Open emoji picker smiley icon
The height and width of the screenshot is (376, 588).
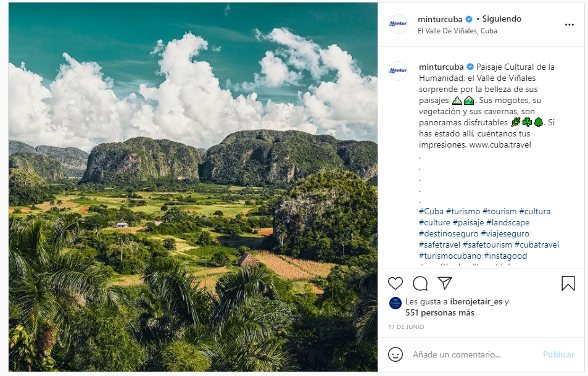(x=395, y=354)
